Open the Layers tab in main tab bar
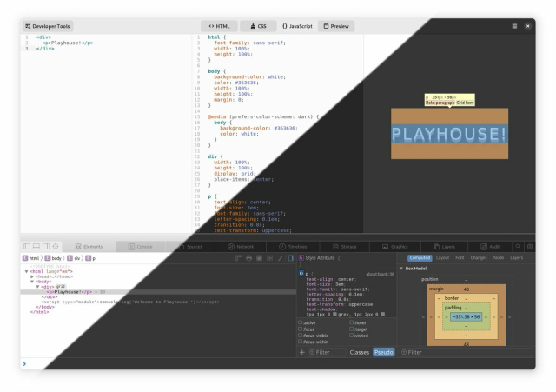The height and width of the screenshot is (392, 556). click(x=444, y=247)
